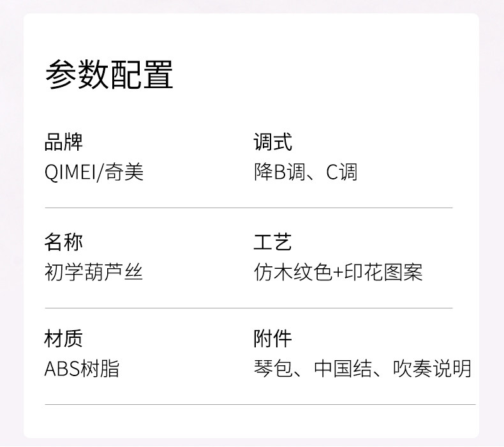Select the 调式 label
Viewport: 504px width, 447px height.
coord(272,142)
